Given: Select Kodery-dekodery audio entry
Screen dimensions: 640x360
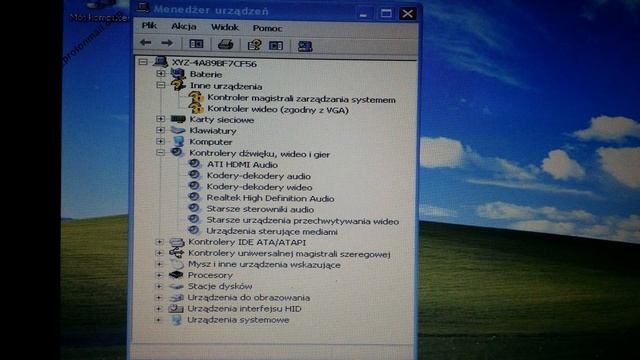Looking at the screenshot, I should pyautogui.click(x=258, y=176).
